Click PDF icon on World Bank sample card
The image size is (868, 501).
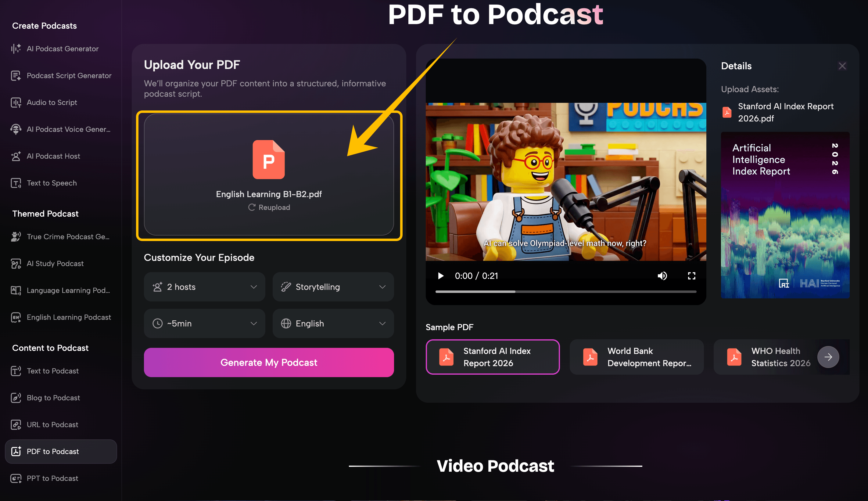[590, 357]
